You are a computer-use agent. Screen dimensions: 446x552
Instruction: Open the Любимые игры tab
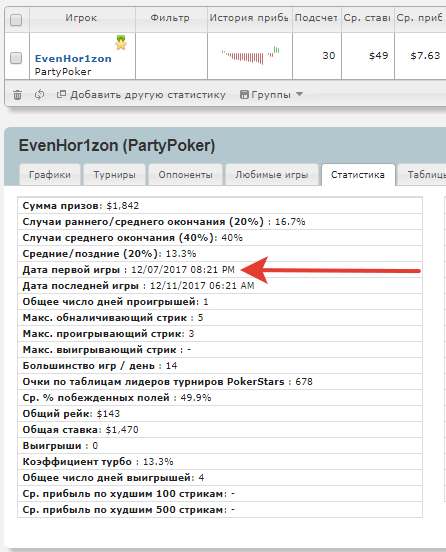[x=271, y=175]
